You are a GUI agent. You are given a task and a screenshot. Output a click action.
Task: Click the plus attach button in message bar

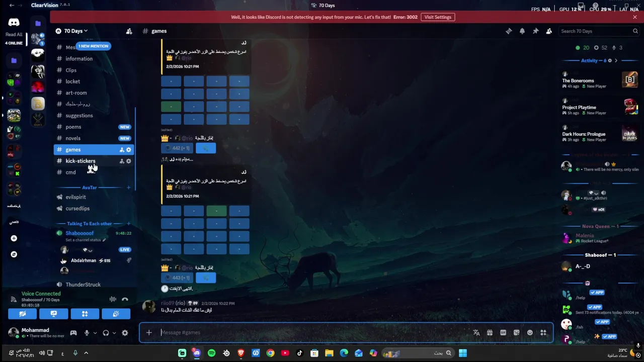tap(149, 332)
